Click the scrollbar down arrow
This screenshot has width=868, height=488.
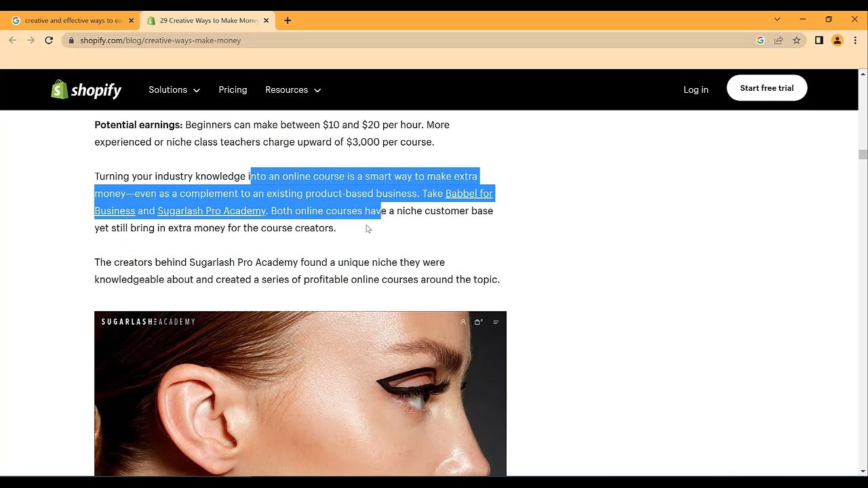coord(863,471)
